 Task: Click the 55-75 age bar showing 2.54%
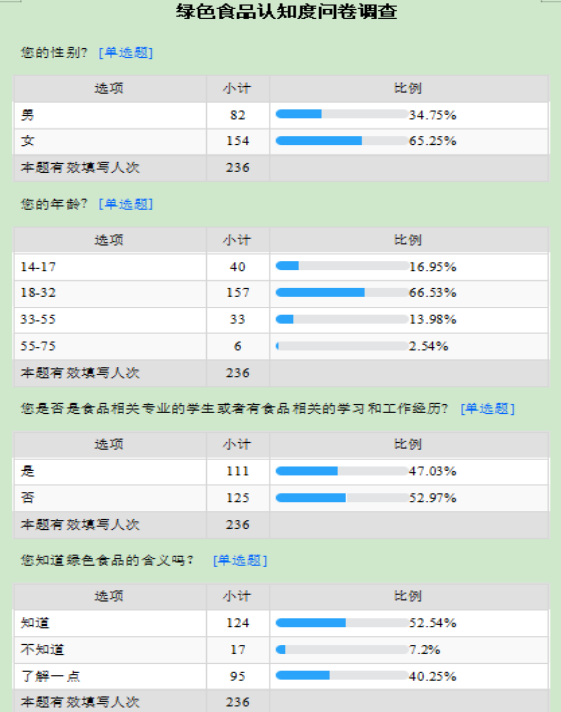(342, 346)
